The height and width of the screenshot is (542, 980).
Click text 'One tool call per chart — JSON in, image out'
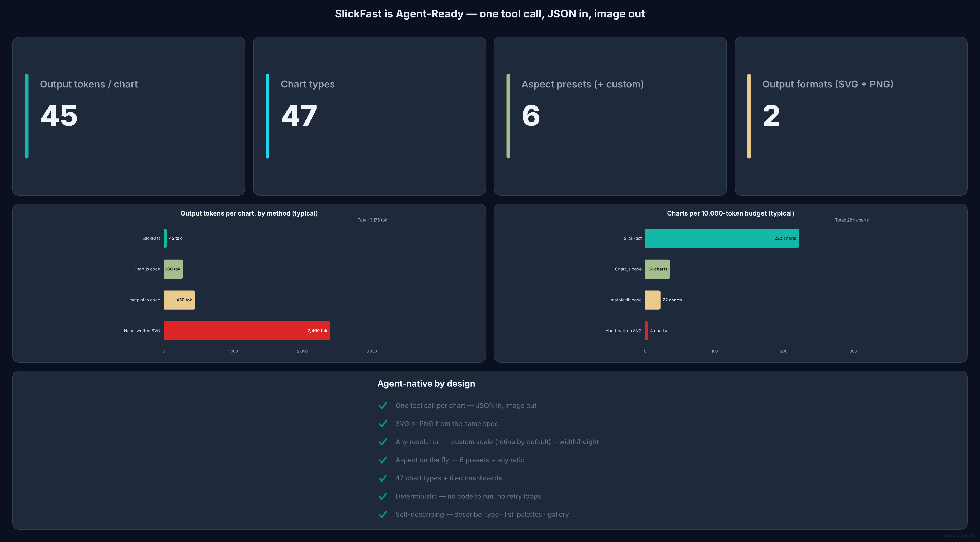click(466, 406)
